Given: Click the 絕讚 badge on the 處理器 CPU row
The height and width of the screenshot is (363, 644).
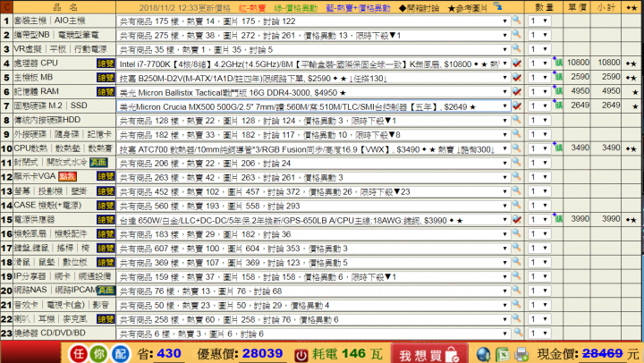Looking at the screenshot, I should (106, 63).
